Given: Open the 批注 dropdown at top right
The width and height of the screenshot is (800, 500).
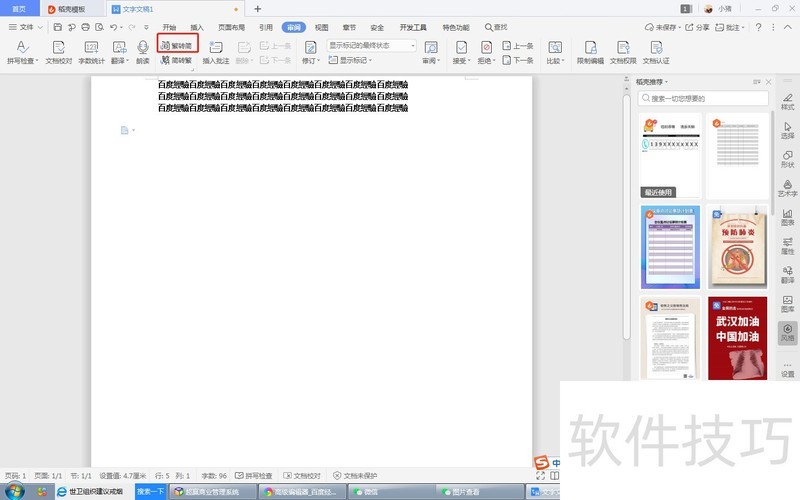Looking at the screenshot, I should (x=730, y=27).
